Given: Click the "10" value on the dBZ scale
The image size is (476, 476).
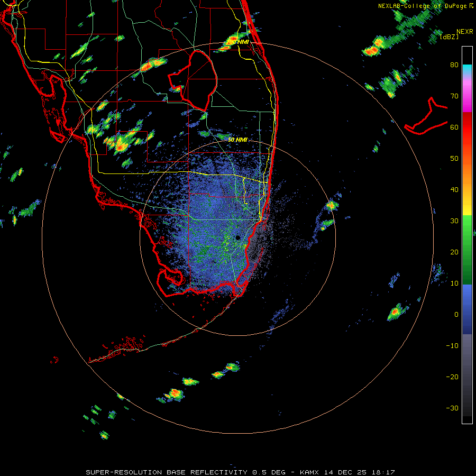Looking at the screenshot, I should coord(454,283).
